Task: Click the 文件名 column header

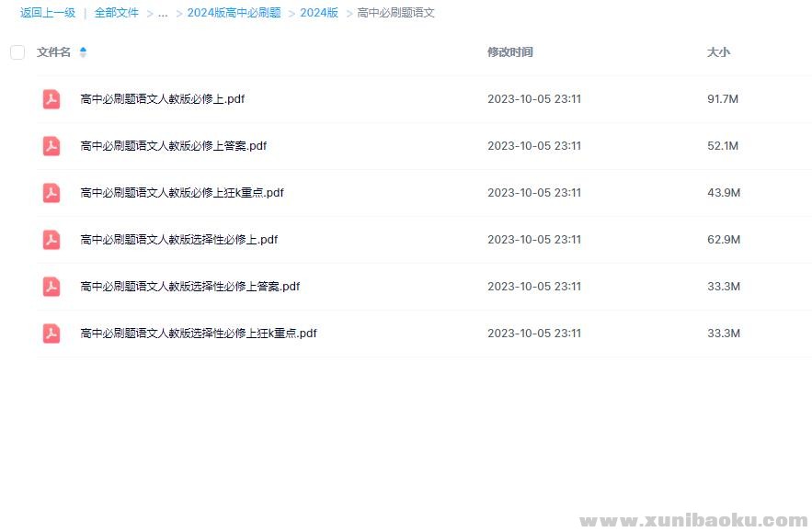Action: click(x=53, y=52)
